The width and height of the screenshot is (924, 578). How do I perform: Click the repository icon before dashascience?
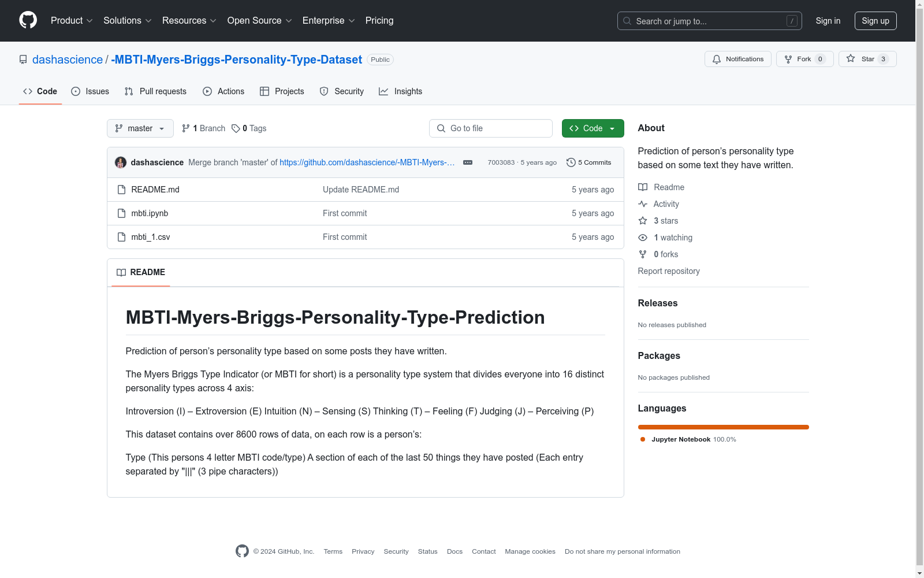(x=23, y=60)
